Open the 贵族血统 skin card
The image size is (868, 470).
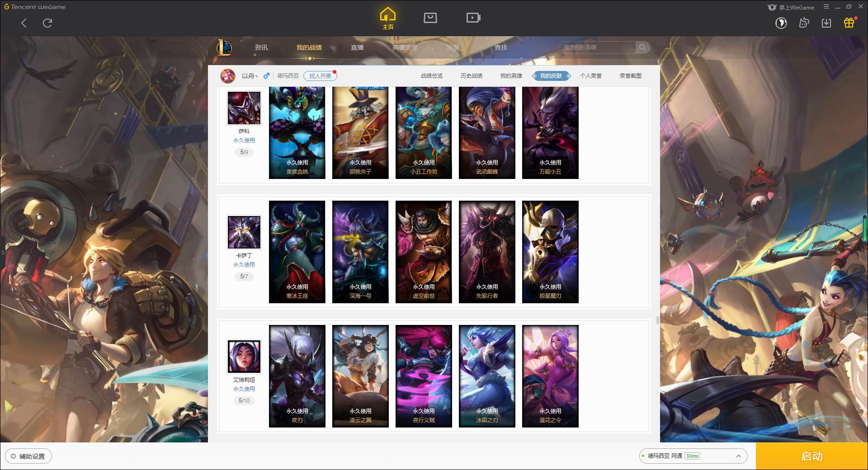click(297, 133)
